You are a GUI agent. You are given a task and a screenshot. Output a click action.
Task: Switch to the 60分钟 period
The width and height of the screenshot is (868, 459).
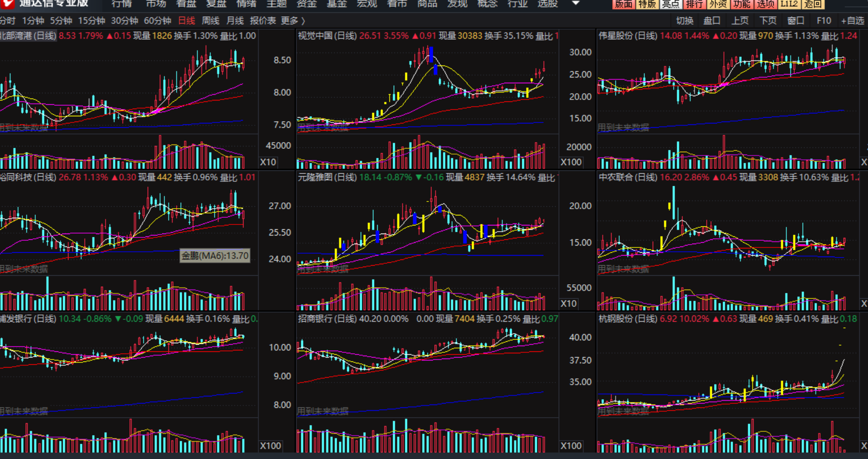pos(157,21)
